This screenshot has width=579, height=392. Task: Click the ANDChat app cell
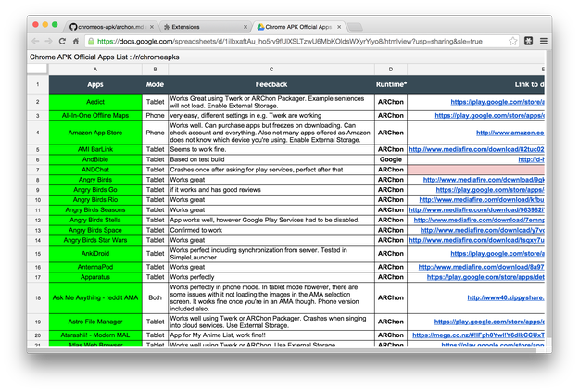click(95, 170)
